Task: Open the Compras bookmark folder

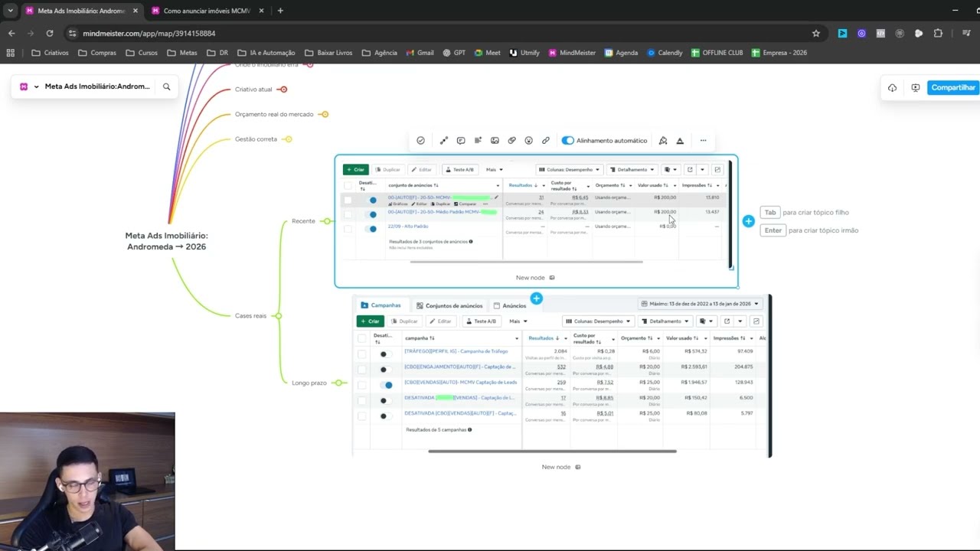Action: click(x=97, y=53)
